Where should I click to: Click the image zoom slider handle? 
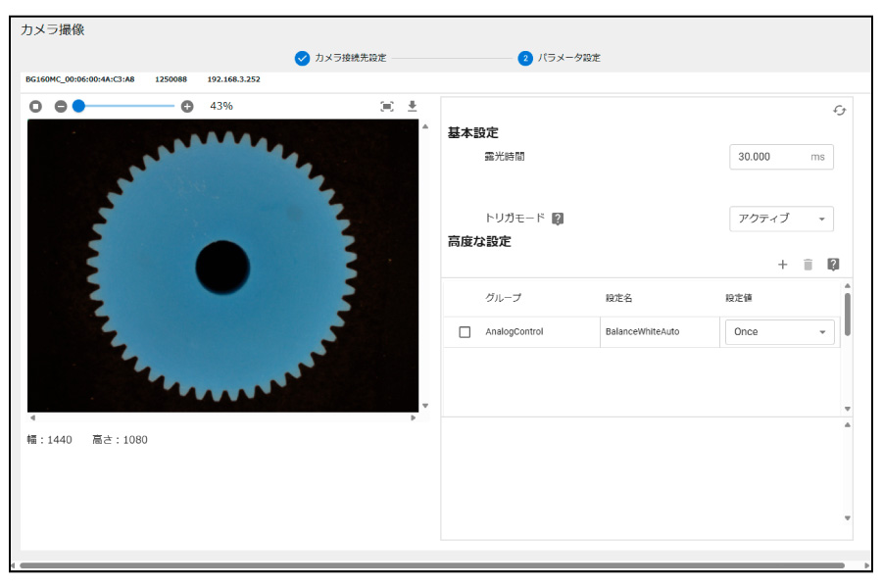[x=78, y=106]
